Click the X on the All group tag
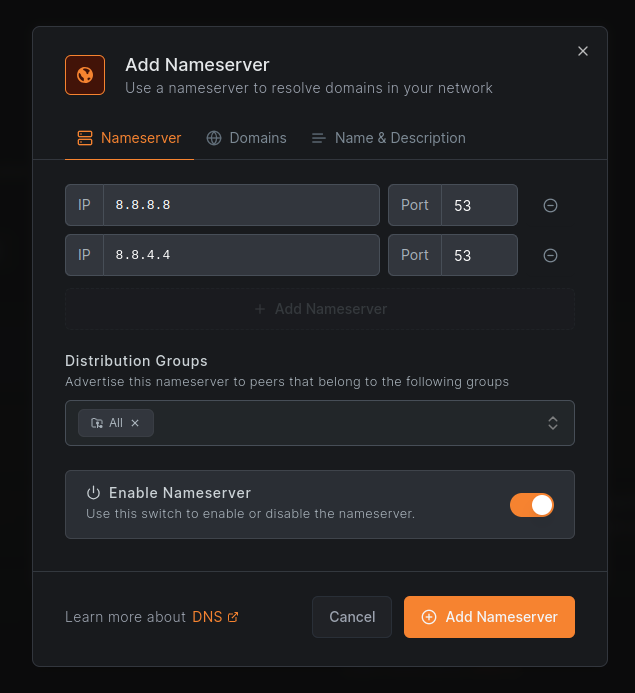The image size is (635, 693). (x=135, y=423)
